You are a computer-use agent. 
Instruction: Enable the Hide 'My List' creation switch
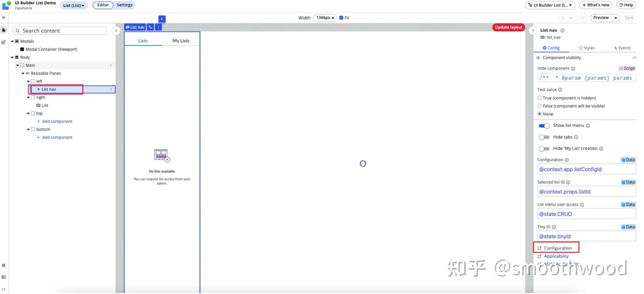(544, 149)
